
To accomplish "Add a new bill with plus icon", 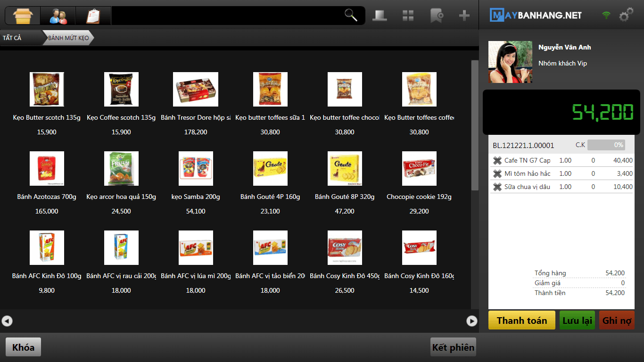I will 464,16.
